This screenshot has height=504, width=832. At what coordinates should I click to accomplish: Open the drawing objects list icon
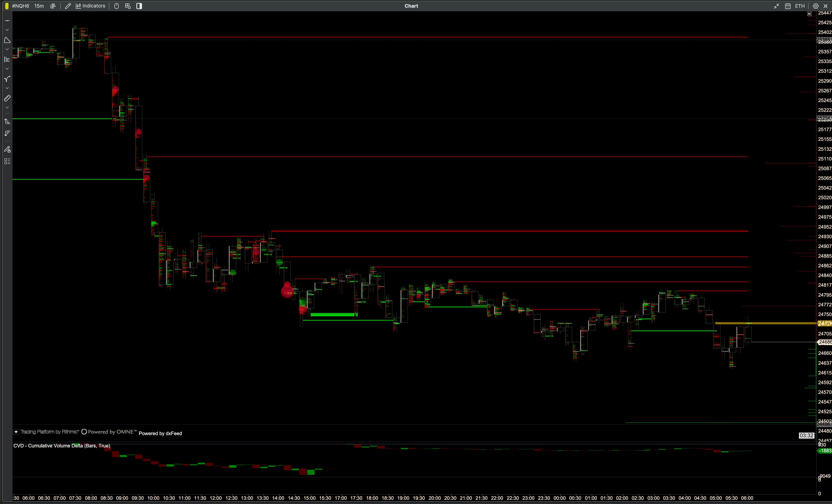click(x=7, y=161)
